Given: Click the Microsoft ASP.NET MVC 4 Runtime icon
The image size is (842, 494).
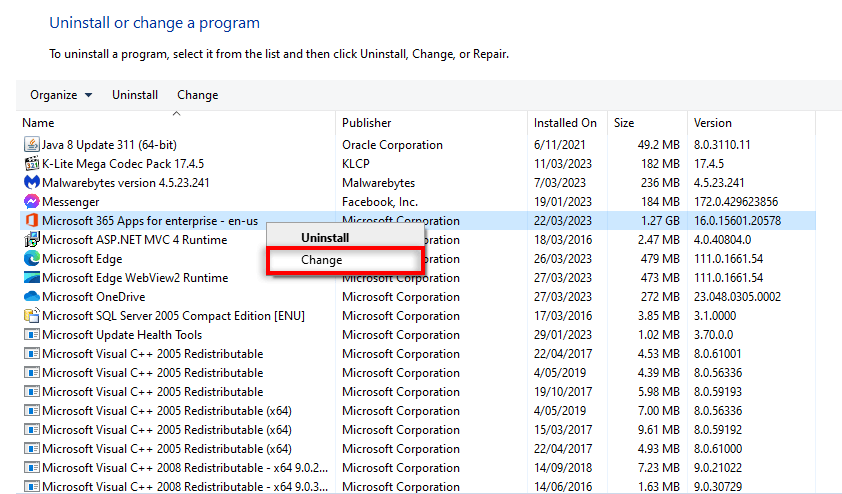Looking at the screenshot, I should pos(31,240).
